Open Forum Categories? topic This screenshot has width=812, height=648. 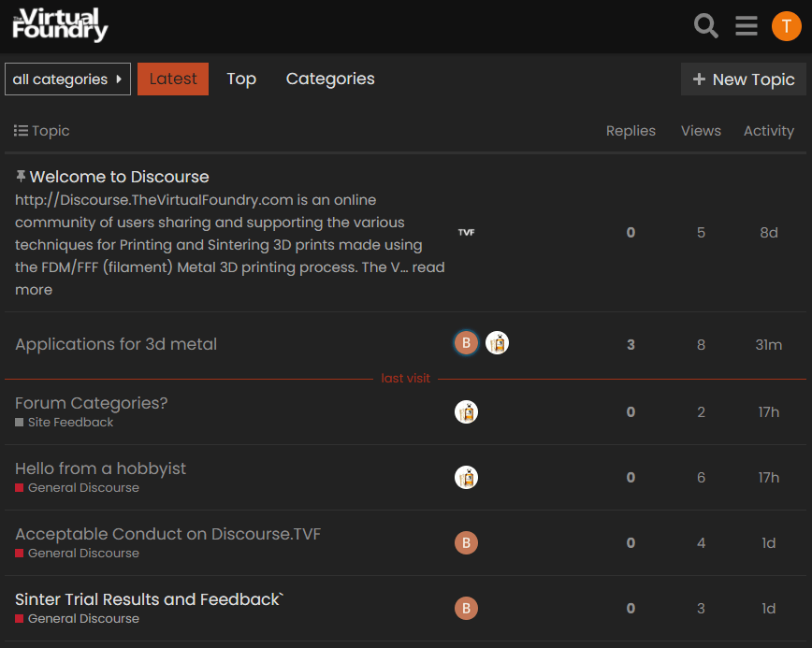coord(91,403)
